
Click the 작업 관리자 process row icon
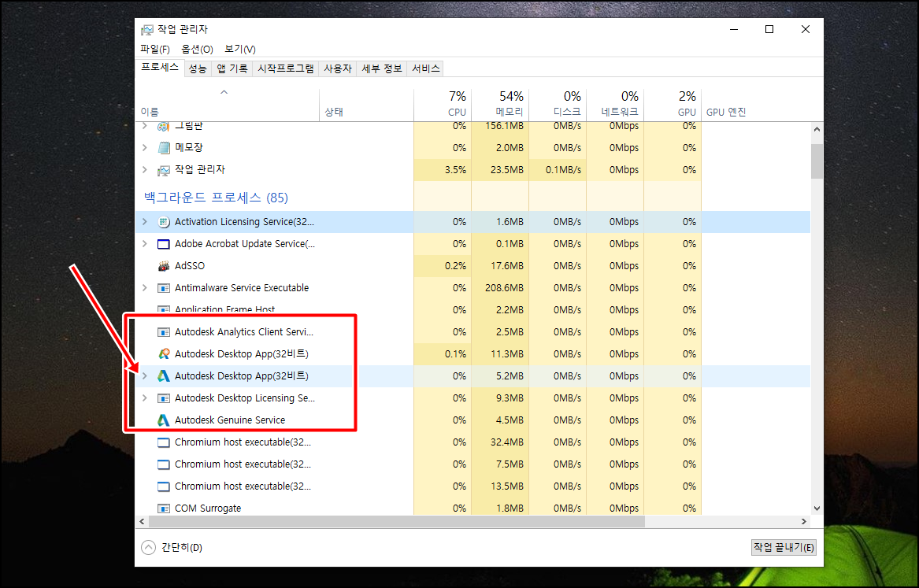(164, 170)
